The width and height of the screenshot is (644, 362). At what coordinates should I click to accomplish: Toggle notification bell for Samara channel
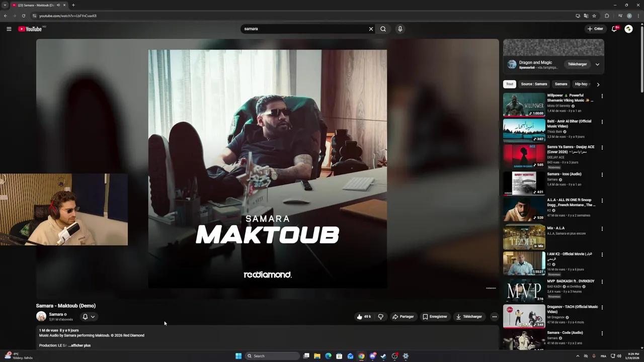click(x=89, y=317)
